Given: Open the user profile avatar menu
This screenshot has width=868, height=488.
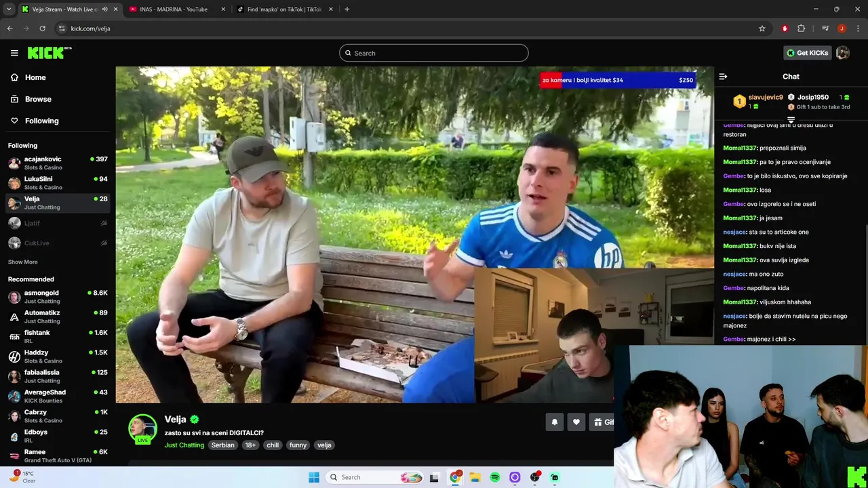Looking at the screenshot, I should click(843, 53).
